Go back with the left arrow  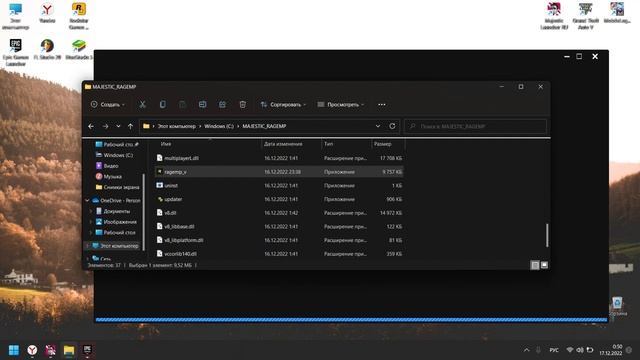coord(91,127)
